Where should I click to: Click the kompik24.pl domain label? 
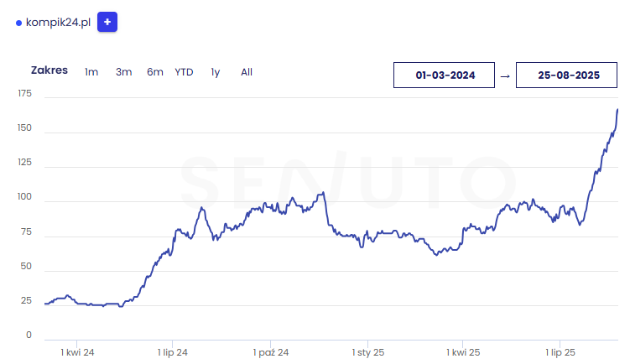tap(58, 23)
